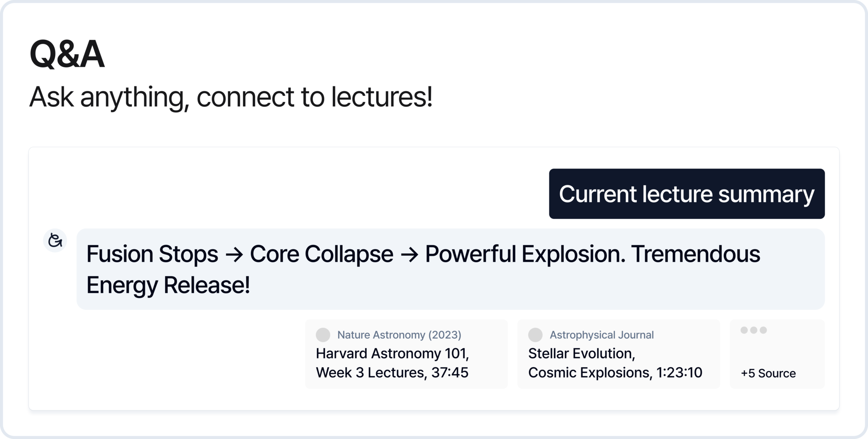Click the Nature Astronomy (2023) label

tap(399, 335)
